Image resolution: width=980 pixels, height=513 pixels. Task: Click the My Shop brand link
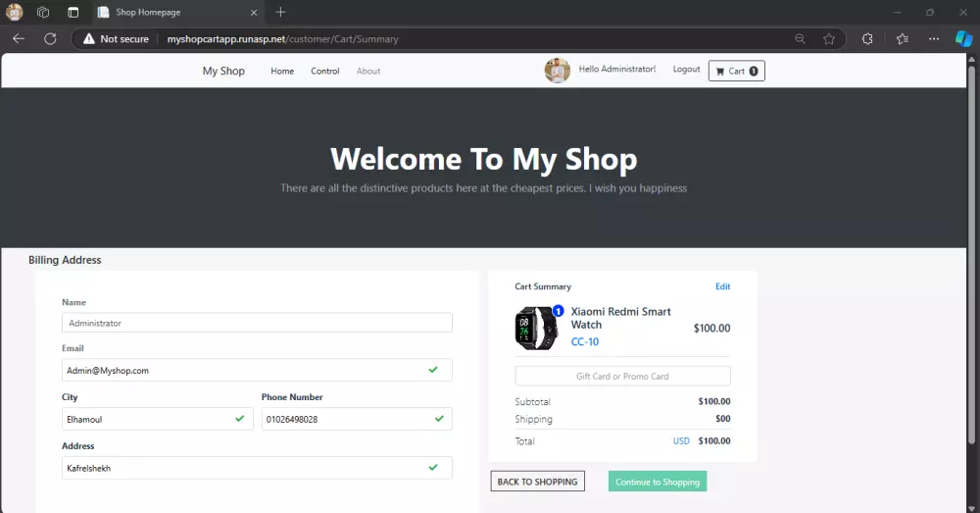[223, 71]
